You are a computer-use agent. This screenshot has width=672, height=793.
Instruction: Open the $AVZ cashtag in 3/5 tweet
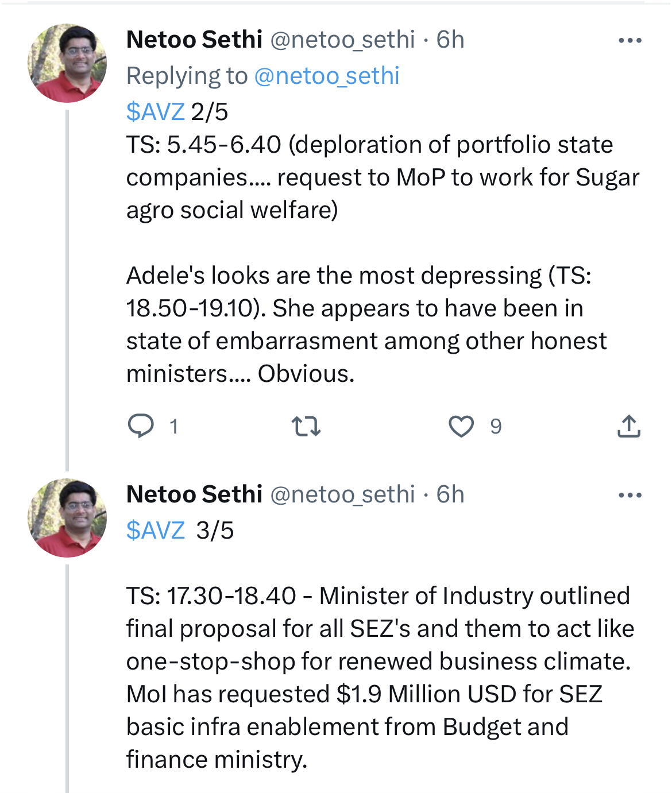(x=155, y=530)
